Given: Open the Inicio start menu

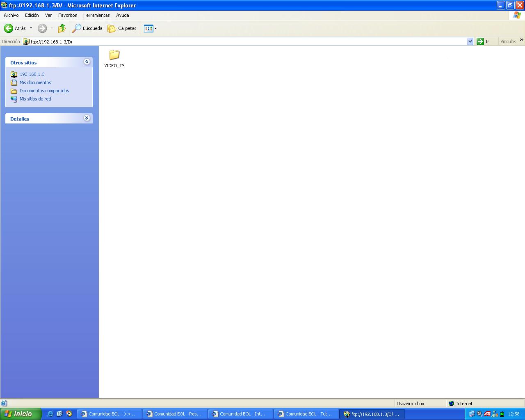Looking at the screenshot, I should [x=21, y=414].
